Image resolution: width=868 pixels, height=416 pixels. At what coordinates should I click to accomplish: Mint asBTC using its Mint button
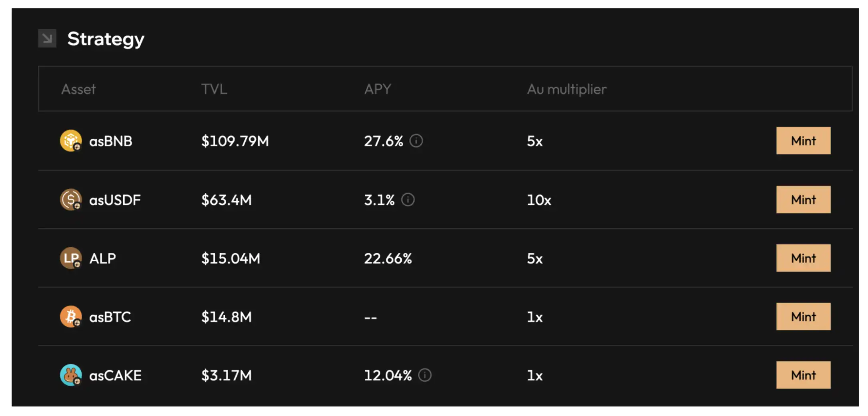point(803,317)
